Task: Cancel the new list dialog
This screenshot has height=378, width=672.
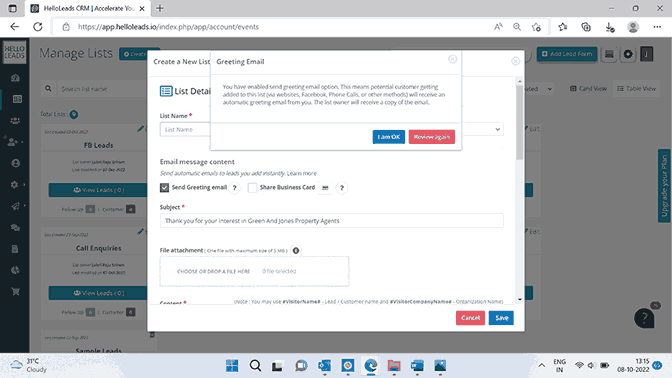Action: click(470, 318)
